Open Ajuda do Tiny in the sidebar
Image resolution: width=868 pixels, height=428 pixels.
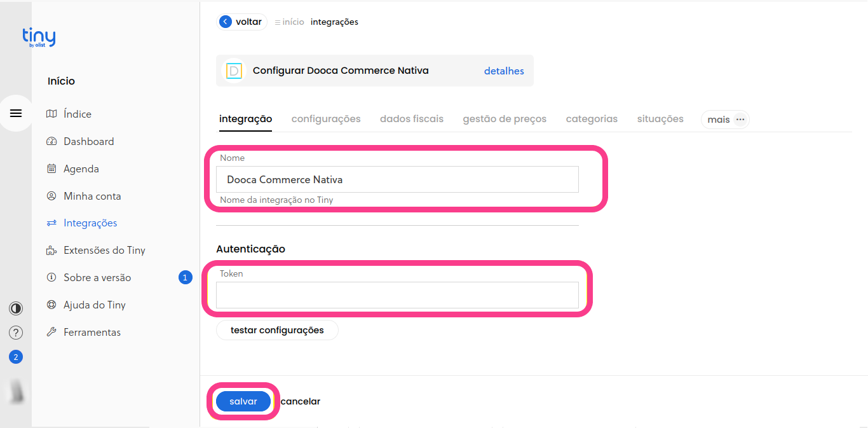click(95, 305)
